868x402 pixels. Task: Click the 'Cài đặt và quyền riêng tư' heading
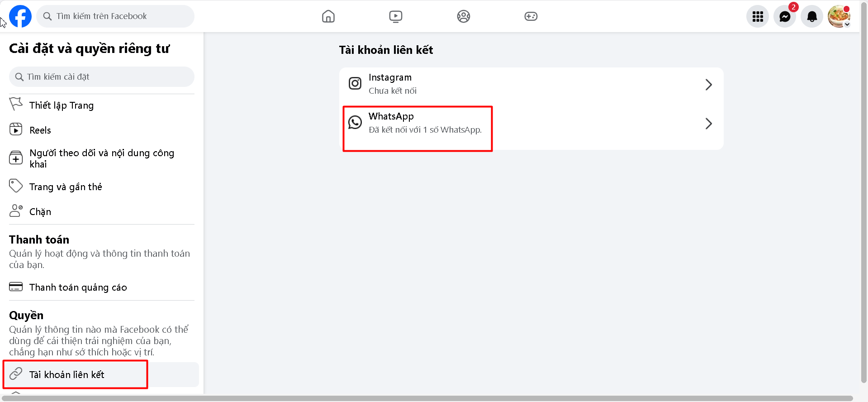click(89, 48)
